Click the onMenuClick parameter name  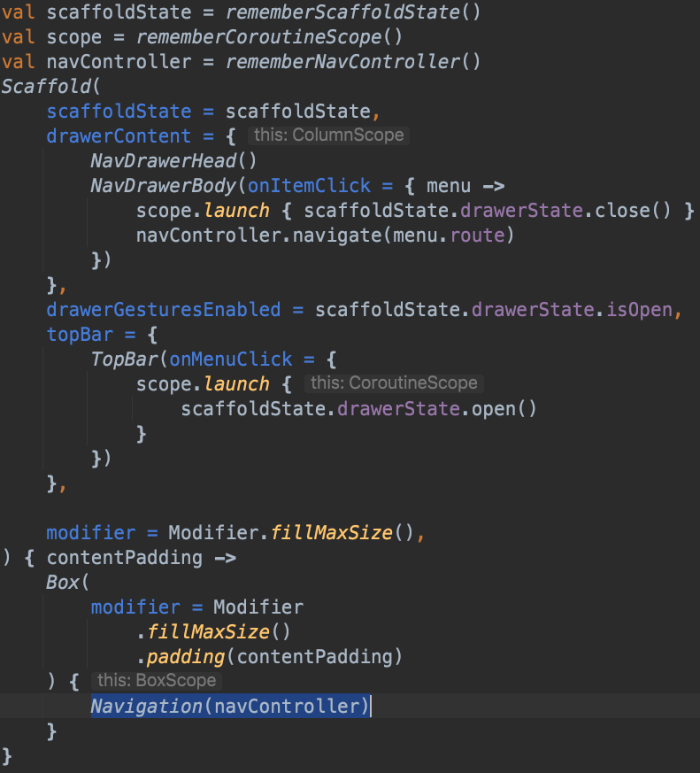(x=231, y=359)
